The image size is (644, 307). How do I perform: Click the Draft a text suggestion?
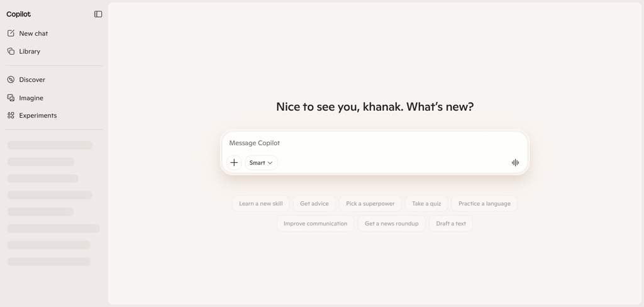click(x=451, y=223)
